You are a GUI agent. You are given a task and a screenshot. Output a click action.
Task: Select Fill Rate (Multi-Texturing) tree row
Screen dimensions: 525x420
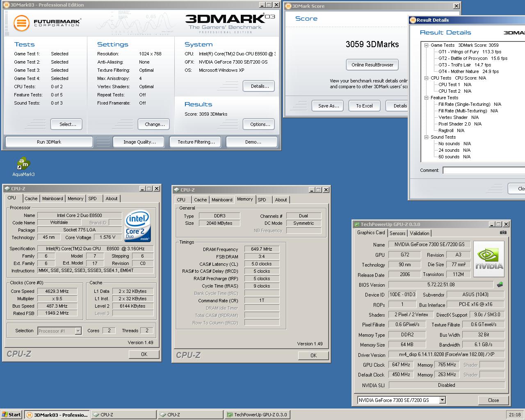(x=468, y=111)
